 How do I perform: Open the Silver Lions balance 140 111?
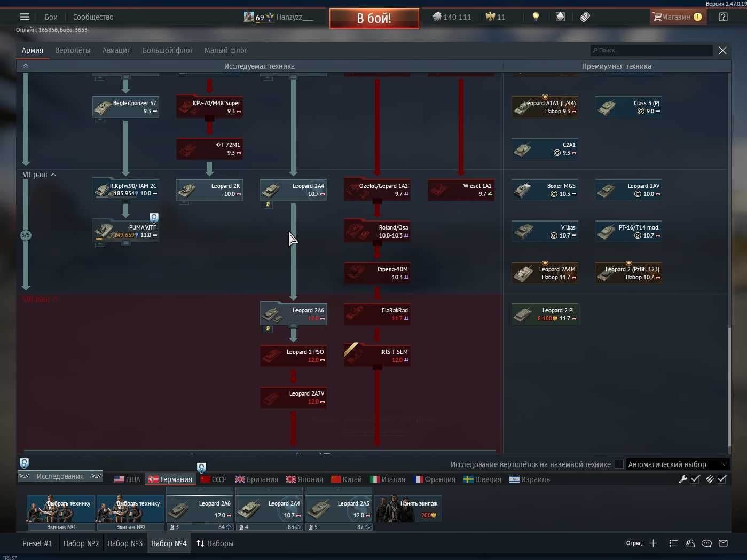[452, 17]
